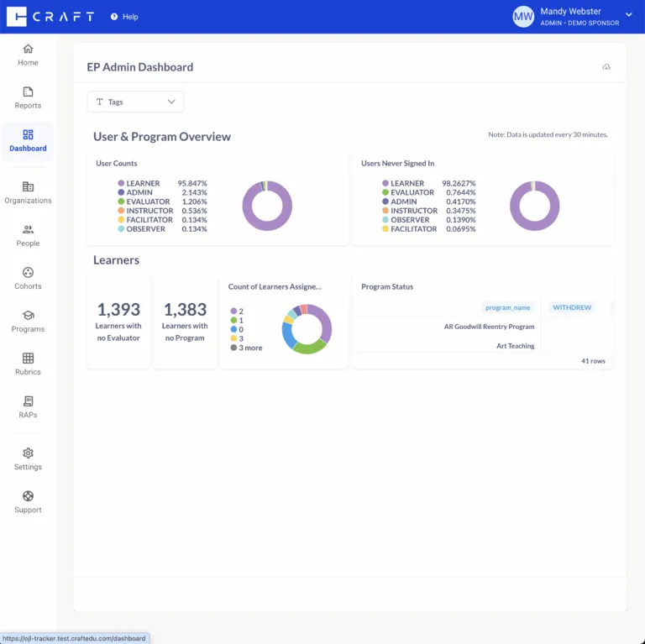Open the Cohorts icon in sidebar
This screenshot has height=644, width=645.
point(28,272)
